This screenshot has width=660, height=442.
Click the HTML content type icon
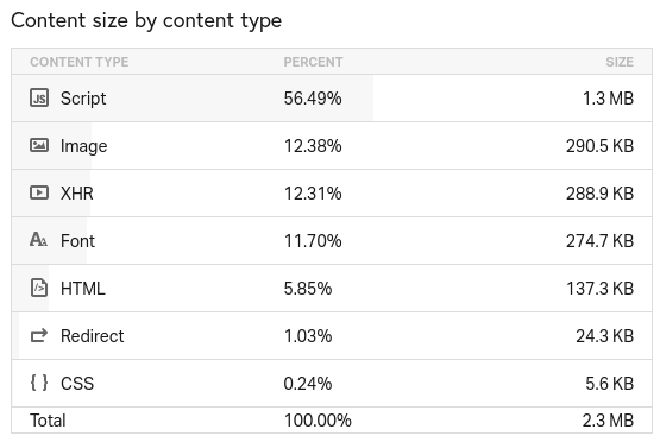click(40, 289)
